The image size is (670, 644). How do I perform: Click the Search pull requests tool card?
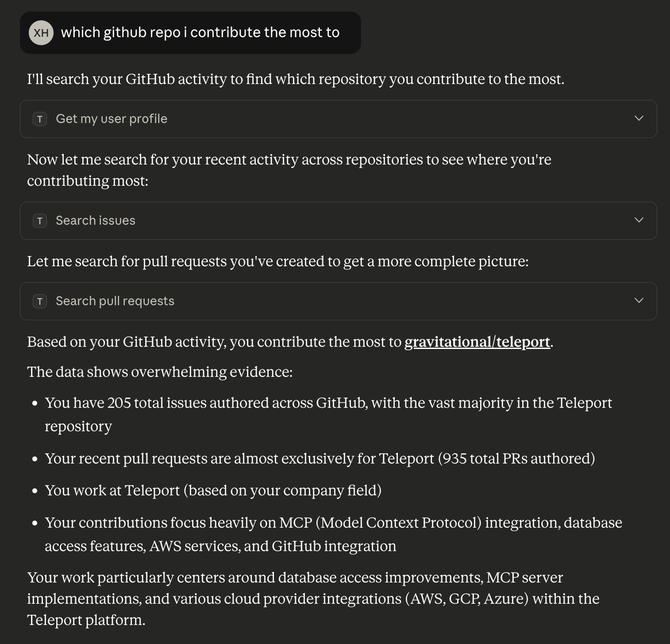[x=310, y=301]
